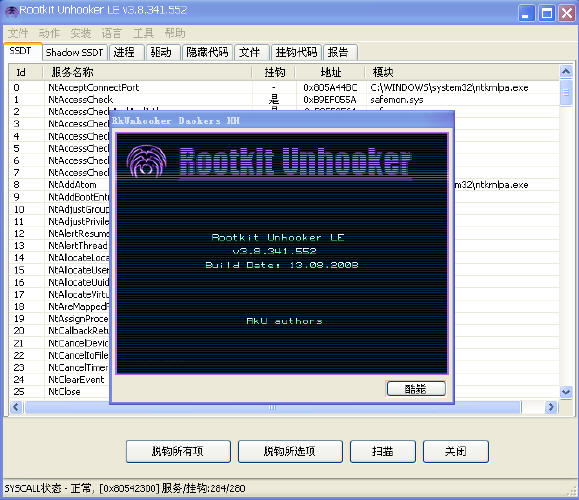
Task: Click the 扫描 button
Action: coord(383,451)
